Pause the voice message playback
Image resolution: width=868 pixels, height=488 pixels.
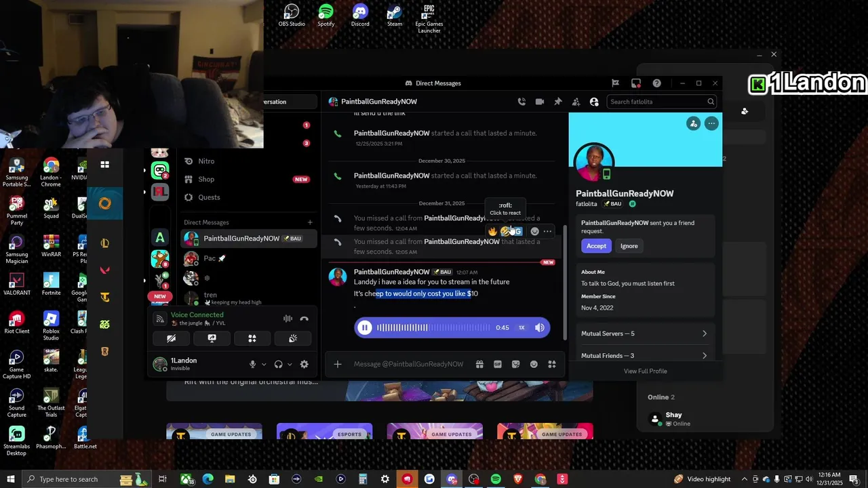[x=365, y=327]
